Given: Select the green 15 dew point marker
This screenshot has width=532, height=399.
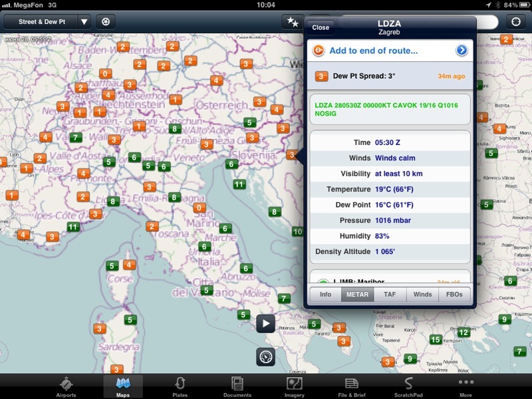Looking at the screenshot, I should click(x=436, y=340).
